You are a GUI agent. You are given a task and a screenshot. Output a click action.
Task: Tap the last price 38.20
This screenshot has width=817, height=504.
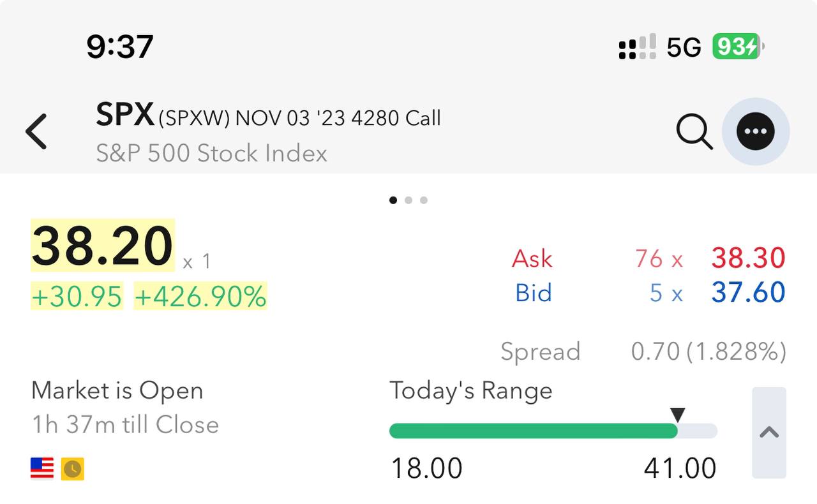point(102,246)
